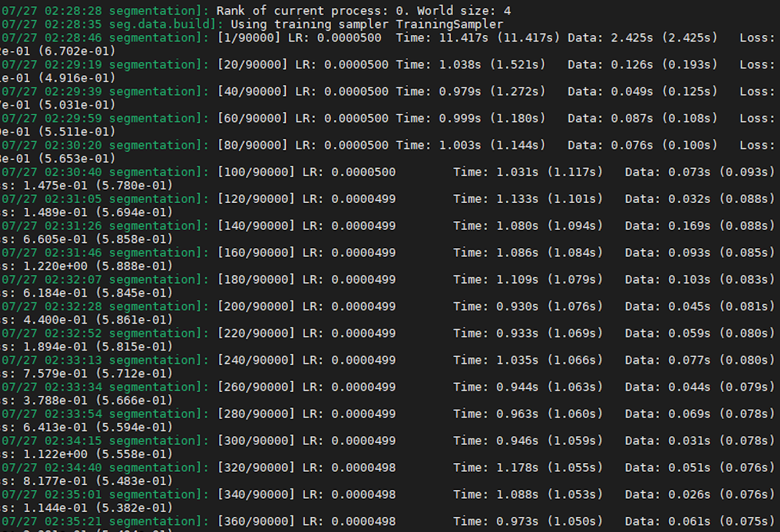Select the averaged loss '(5.511e-01)'

tap(77, 132)
